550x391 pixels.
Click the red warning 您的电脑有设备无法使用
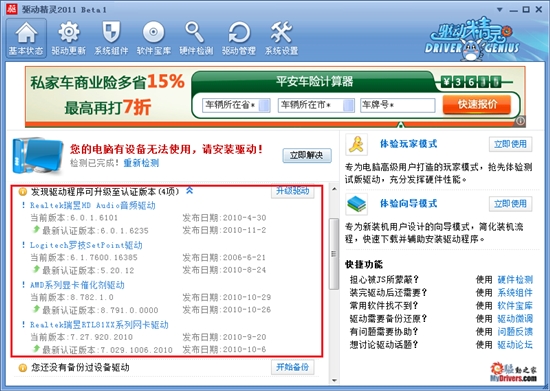click(166, 149)
